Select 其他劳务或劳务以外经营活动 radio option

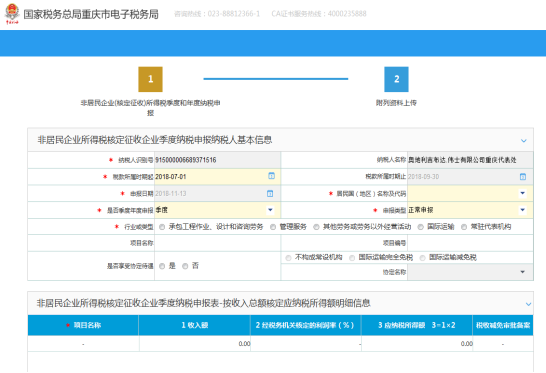click(316, 227)
